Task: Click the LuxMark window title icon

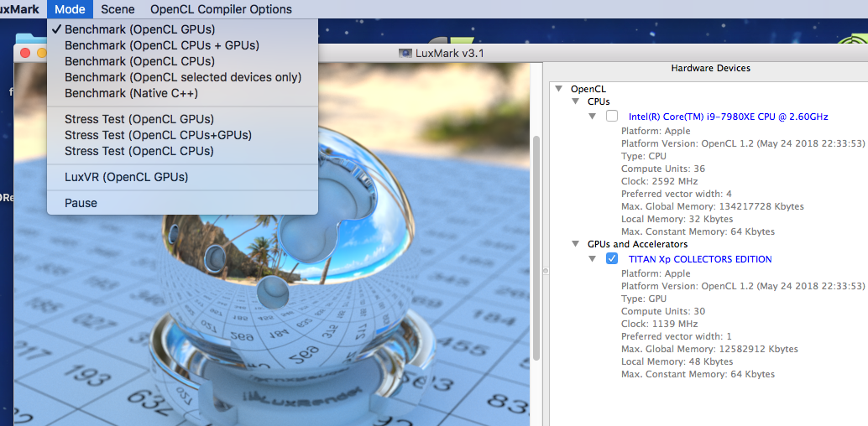Action: 405,53
